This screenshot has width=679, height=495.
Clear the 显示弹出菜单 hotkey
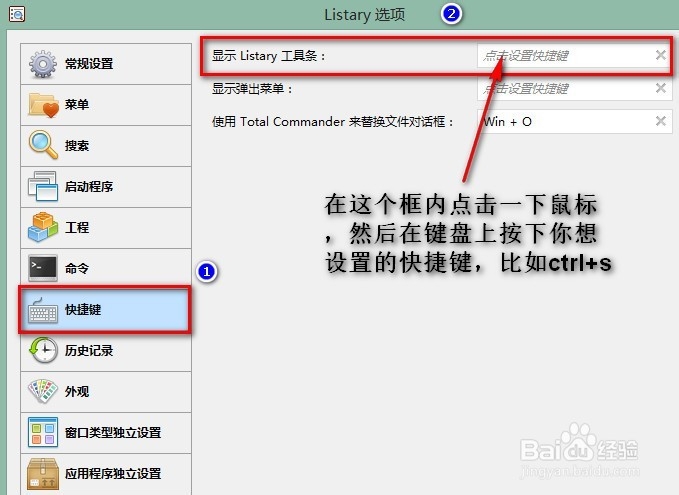661,88
